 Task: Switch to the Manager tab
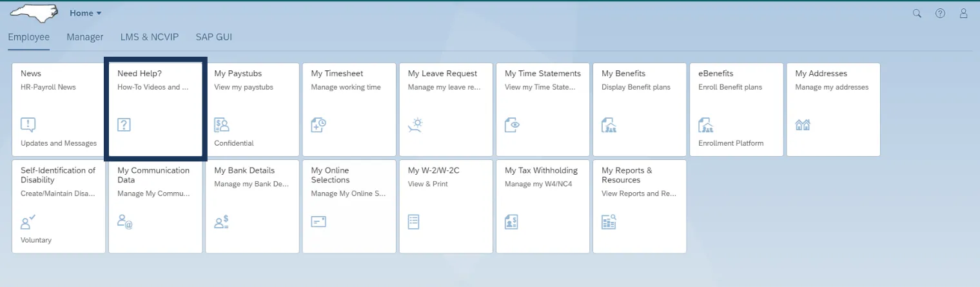point(85,37)
